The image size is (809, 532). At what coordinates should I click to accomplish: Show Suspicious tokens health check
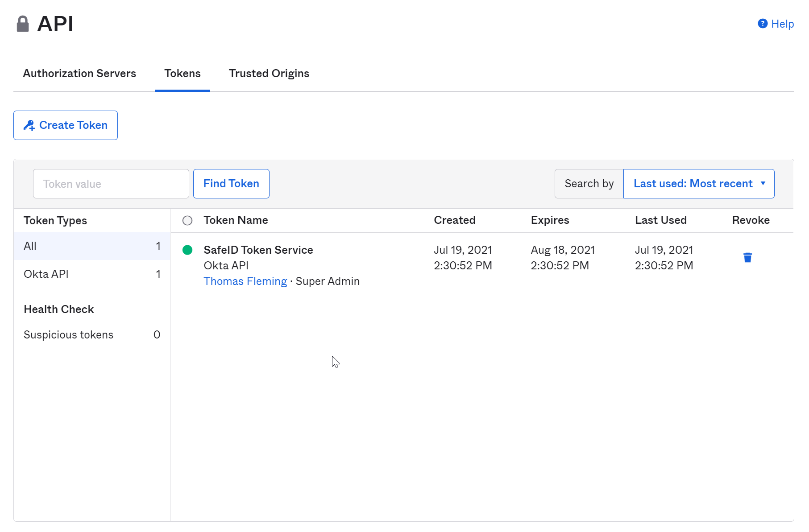point(91,335)
